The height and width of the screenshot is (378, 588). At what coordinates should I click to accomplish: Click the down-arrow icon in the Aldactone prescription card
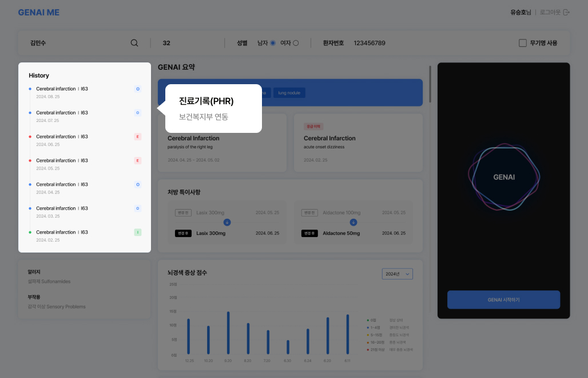pos(353,222)
